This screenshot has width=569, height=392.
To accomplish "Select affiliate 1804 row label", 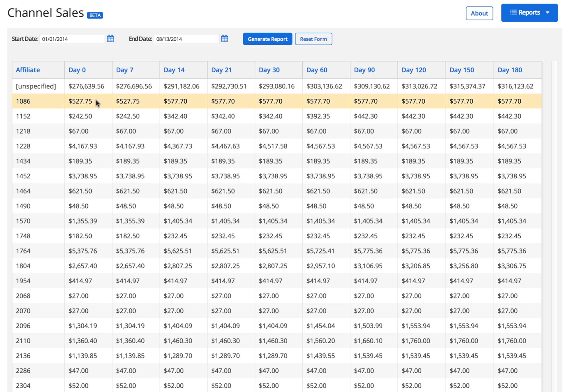I will (x=23, y=266).
